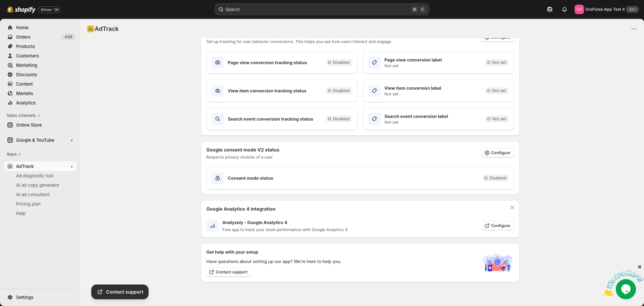Select the Analytics sidebar icon

tap(10, 103)
